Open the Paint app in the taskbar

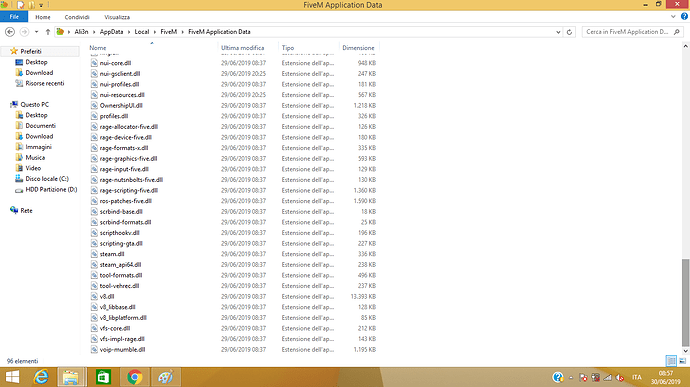click(166, 377)
